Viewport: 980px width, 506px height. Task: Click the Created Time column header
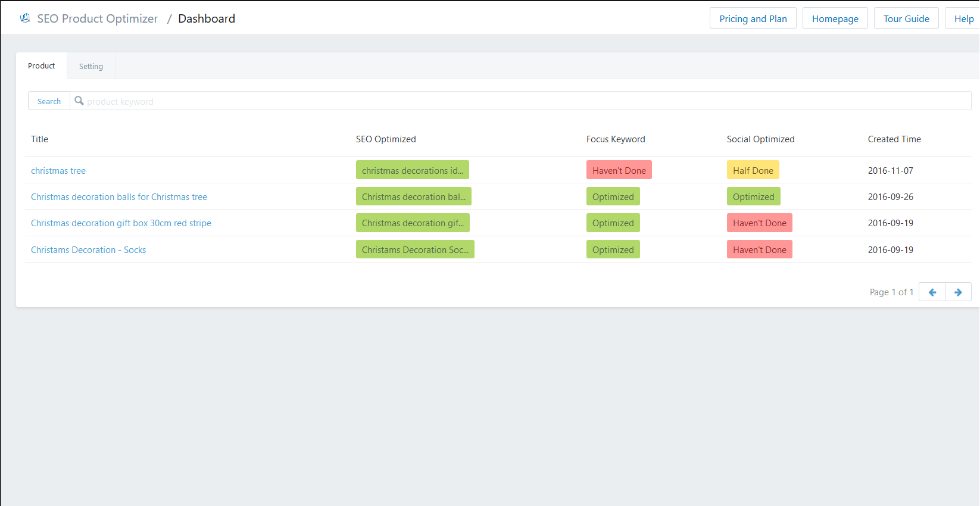pos(894,139)
